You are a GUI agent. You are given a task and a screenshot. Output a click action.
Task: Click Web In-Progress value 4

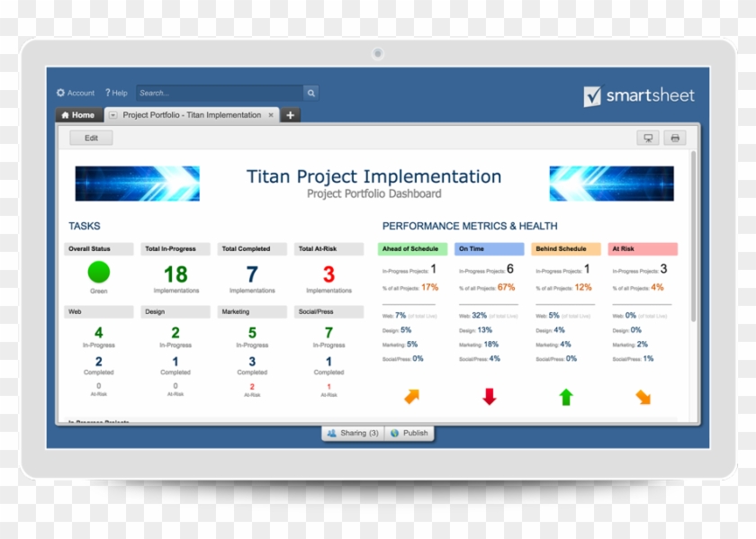tap(99, 333)
